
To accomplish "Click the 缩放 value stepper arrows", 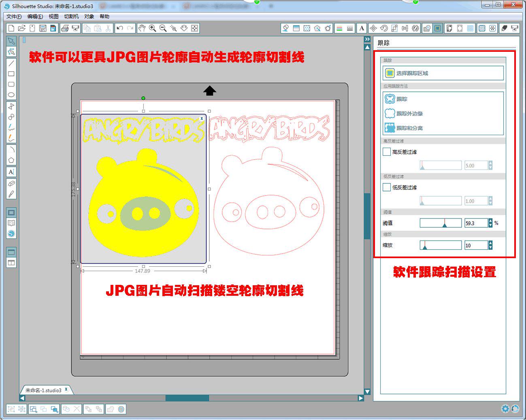I will click(x=490, y=245).
